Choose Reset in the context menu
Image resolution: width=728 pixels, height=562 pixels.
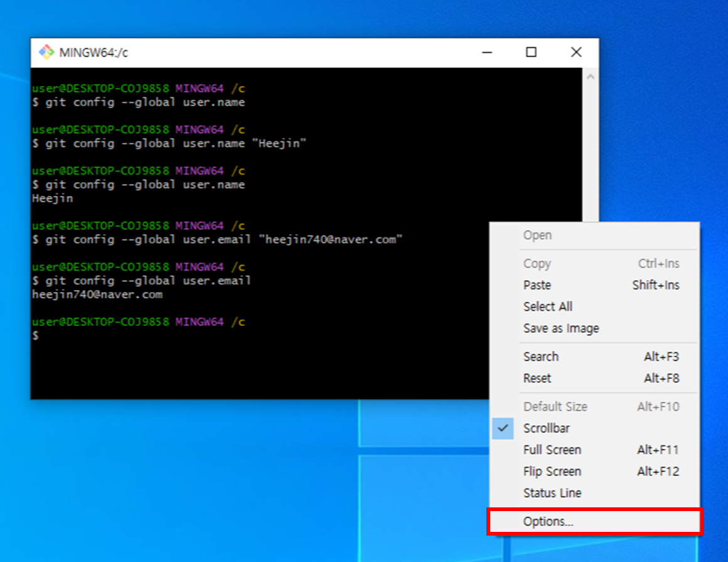[595, 378]
